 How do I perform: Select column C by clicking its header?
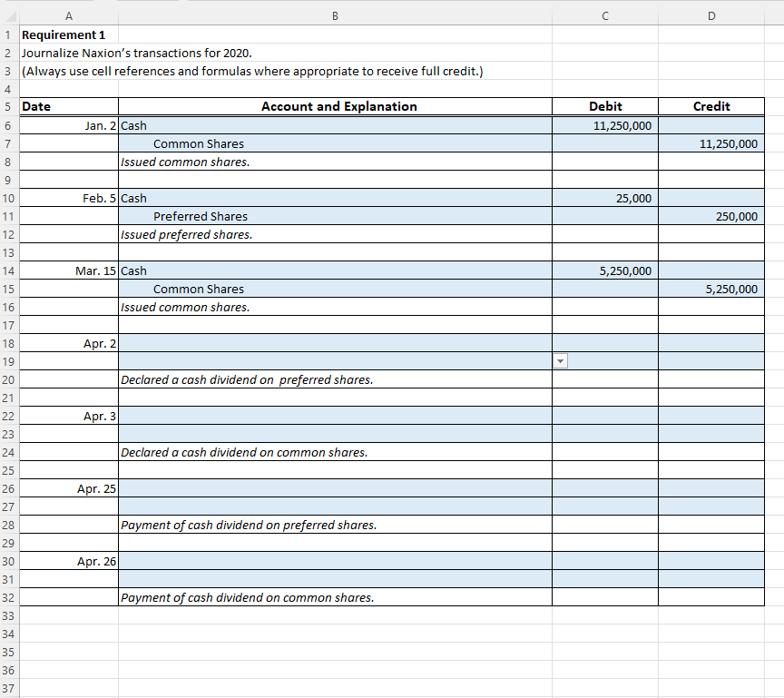coord(604,15)
